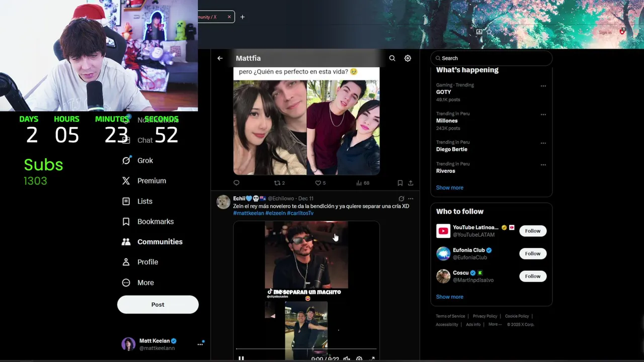
Task: Open the left couple photo in the post
Action: coord(270,128)
